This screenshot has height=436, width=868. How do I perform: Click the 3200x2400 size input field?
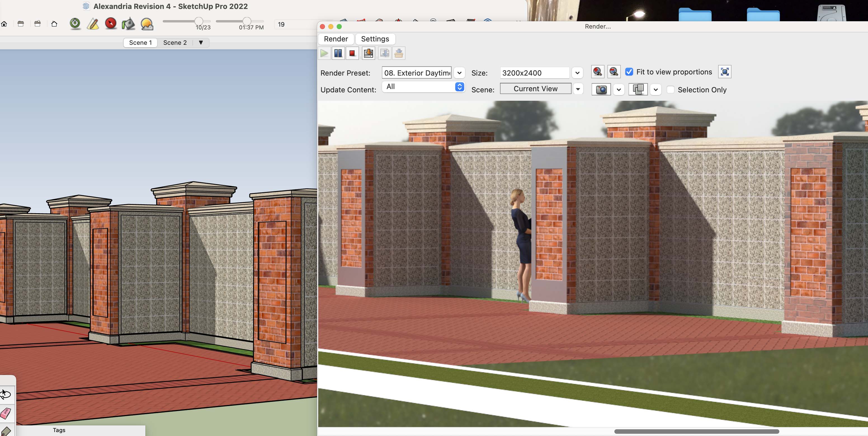pyautogui.click(x=535, y=73)
